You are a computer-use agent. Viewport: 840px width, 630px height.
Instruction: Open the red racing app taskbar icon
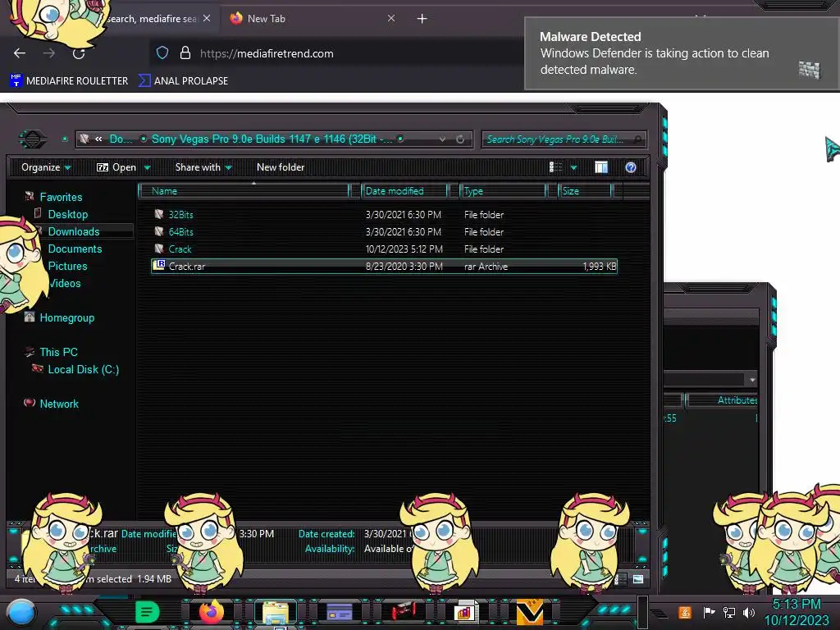[402, 611]
